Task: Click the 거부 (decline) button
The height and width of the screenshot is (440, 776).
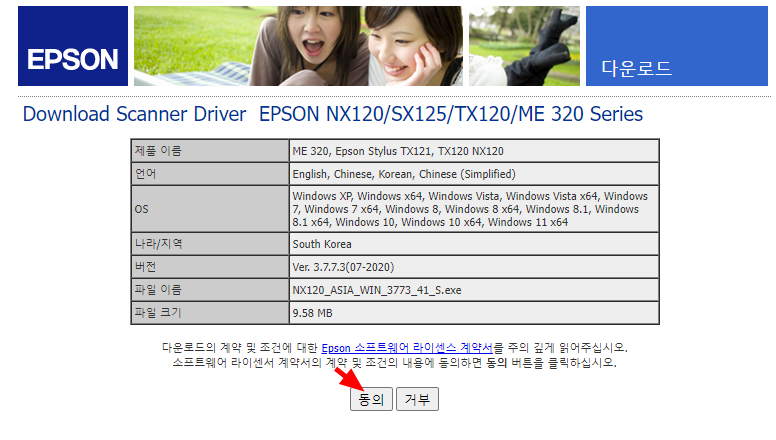Action: 417,399
